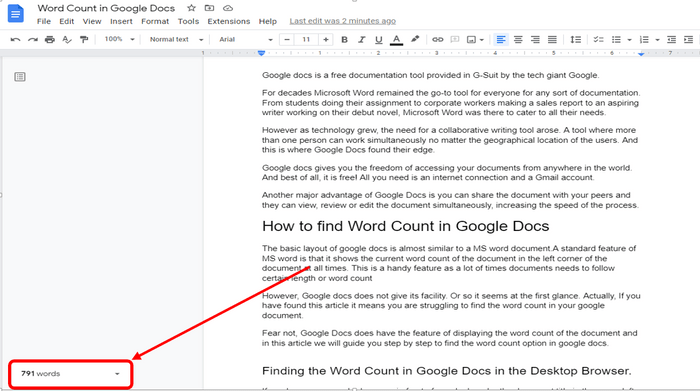The height and width of the screenshot is (391, 700).
Task: Increase font size with plus button
Action: click(326, 40)
